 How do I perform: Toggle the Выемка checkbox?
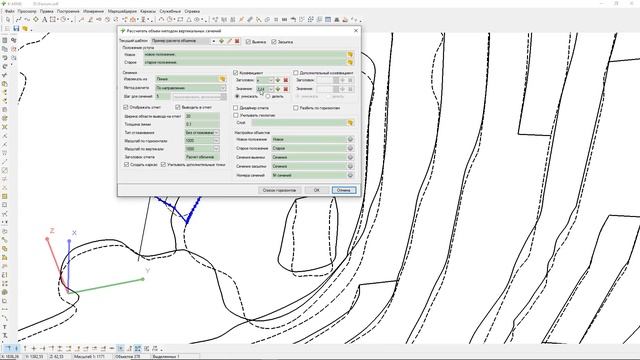click(x=248, y=42)
